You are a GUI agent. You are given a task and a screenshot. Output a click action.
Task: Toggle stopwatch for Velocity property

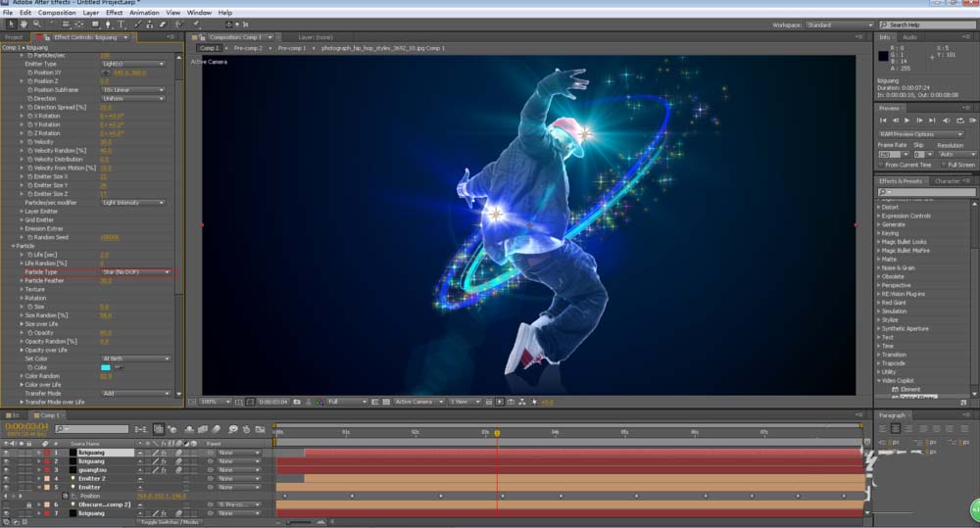click(x=30, y=142)
